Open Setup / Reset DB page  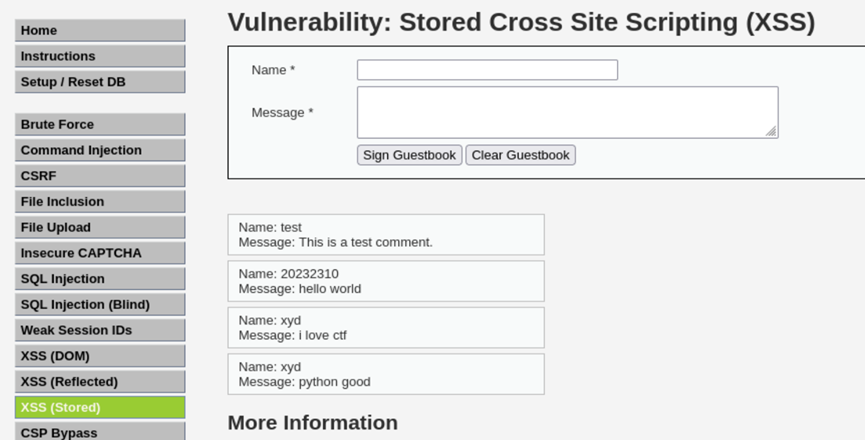click(x=100, y=82)
